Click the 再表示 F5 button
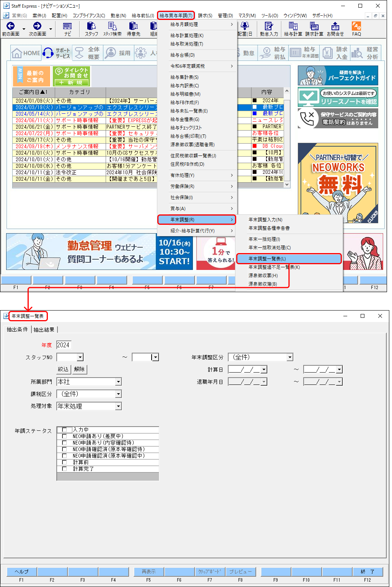 149,572
